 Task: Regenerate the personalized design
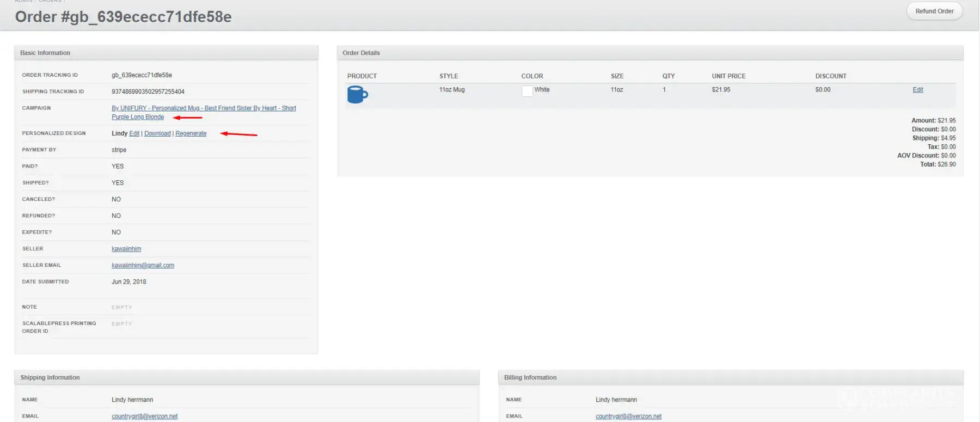coord(191,133)
